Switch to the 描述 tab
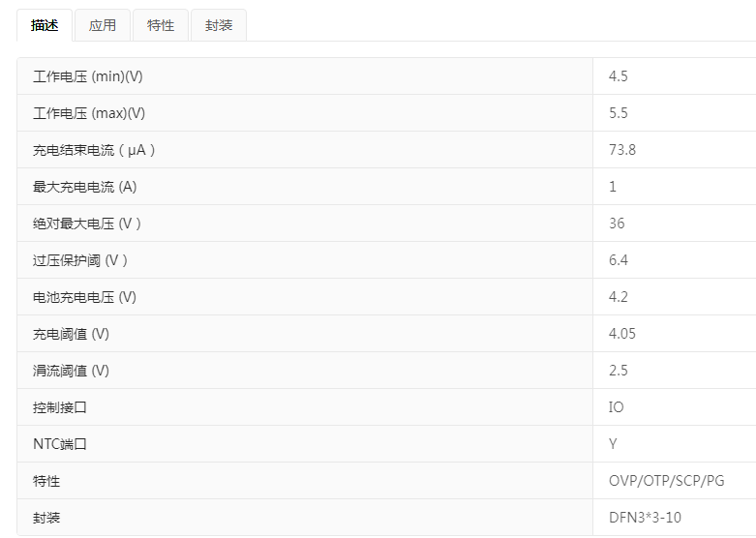Image resolution: width=756 pixels, height=538 pixels. point(45,26)
